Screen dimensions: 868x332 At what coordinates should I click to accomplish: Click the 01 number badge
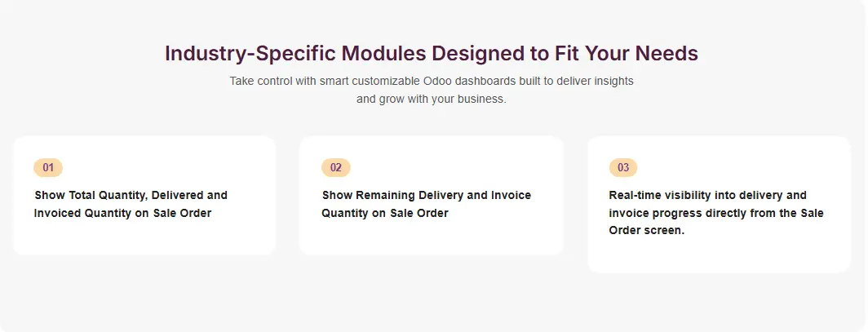[48, 168]
